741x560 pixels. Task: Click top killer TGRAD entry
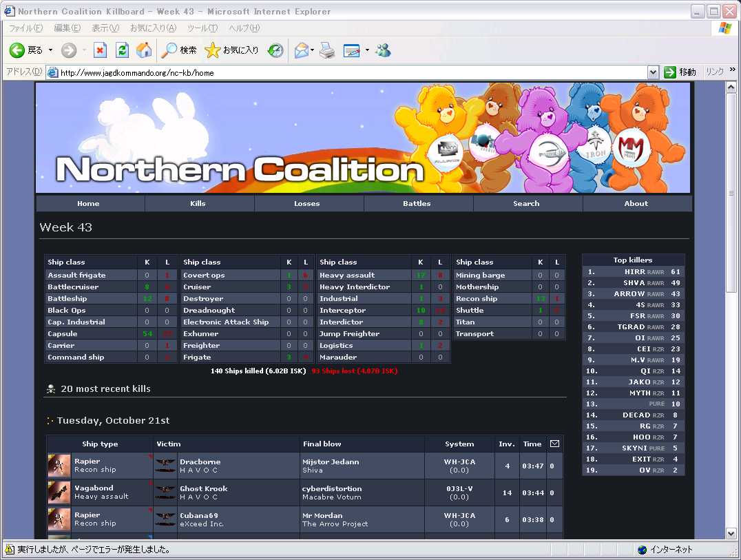pos(634,327)
